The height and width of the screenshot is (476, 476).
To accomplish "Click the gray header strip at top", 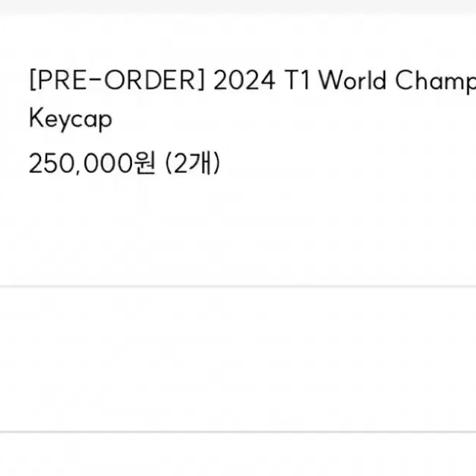I will [x=238, y=7].
